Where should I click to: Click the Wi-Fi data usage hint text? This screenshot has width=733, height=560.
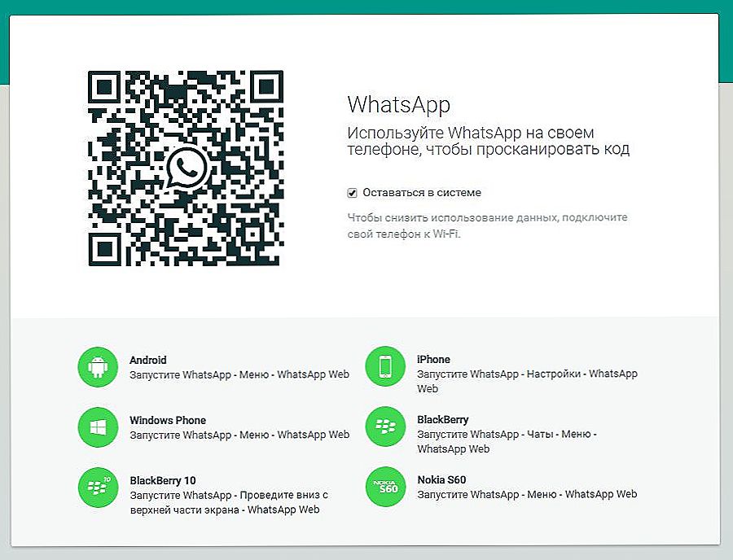487,225
